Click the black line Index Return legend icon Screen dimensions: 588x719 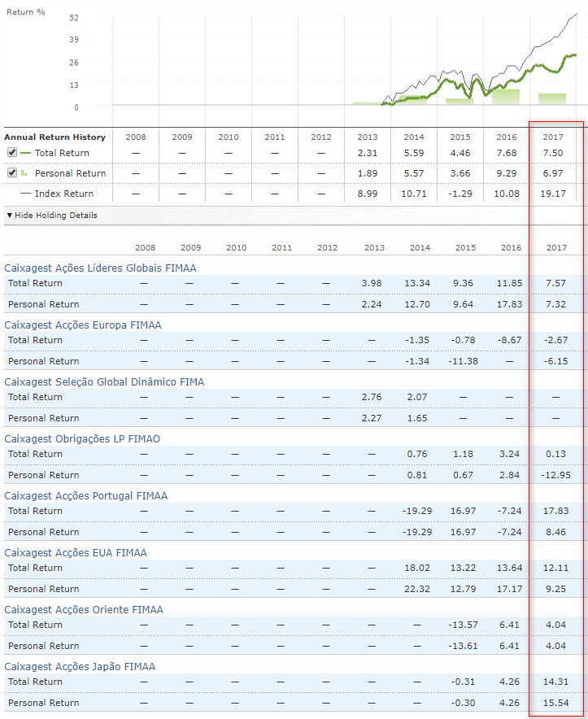coord(25,194)
